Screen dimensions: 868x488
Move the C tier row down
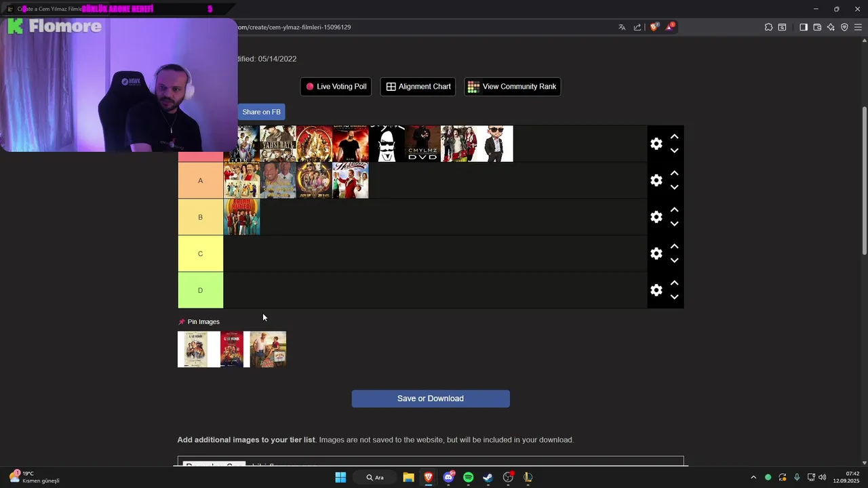point(674,261)
